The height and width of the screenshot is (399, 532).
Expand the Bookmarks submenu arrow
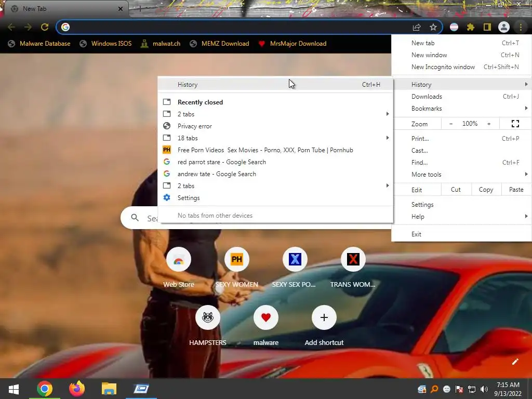(526, 108)
